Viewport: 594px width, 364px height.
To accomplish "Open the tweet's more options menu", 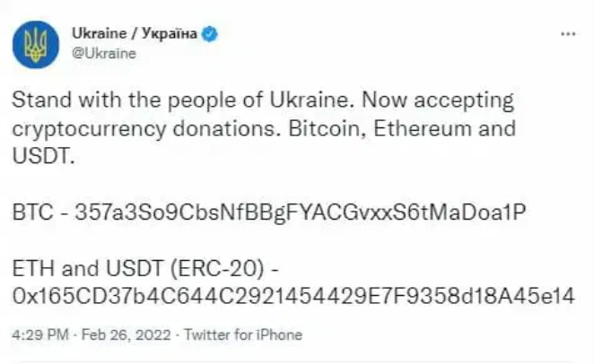I will (x=567, y=33).
